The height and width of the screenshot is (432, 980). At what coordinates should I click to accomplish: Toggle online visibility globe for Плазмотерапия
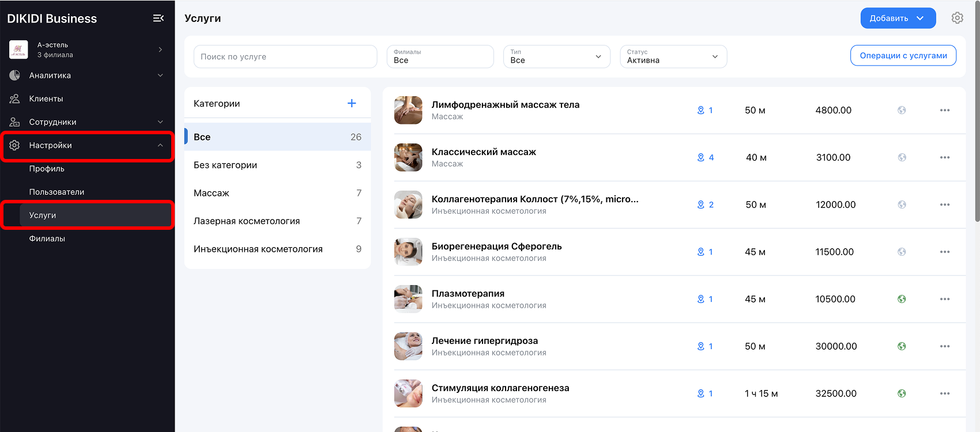coord(902,299)
